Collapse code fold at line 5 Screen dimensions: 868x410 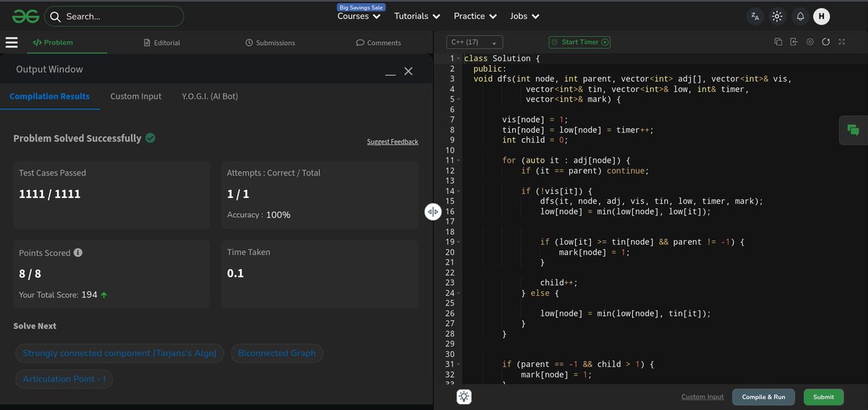[458, 99]
